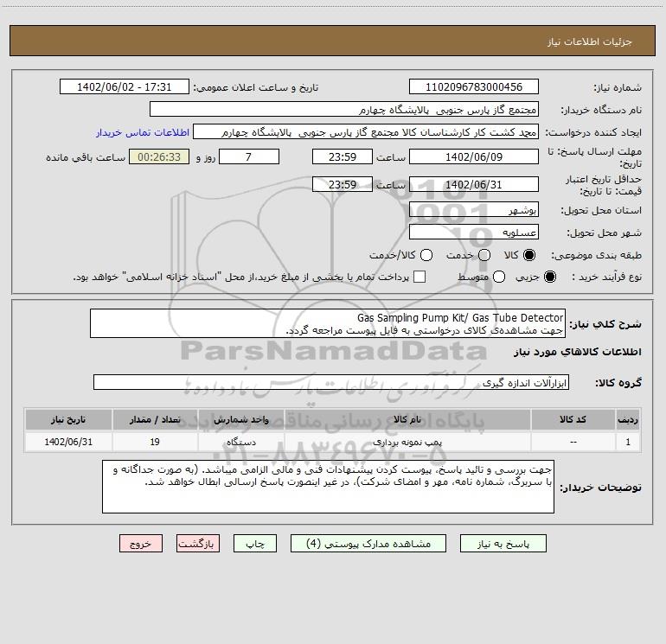Select the جزیی purchase type radio
The height and width of the screenshot is (644, 666).
click(550, 277)
